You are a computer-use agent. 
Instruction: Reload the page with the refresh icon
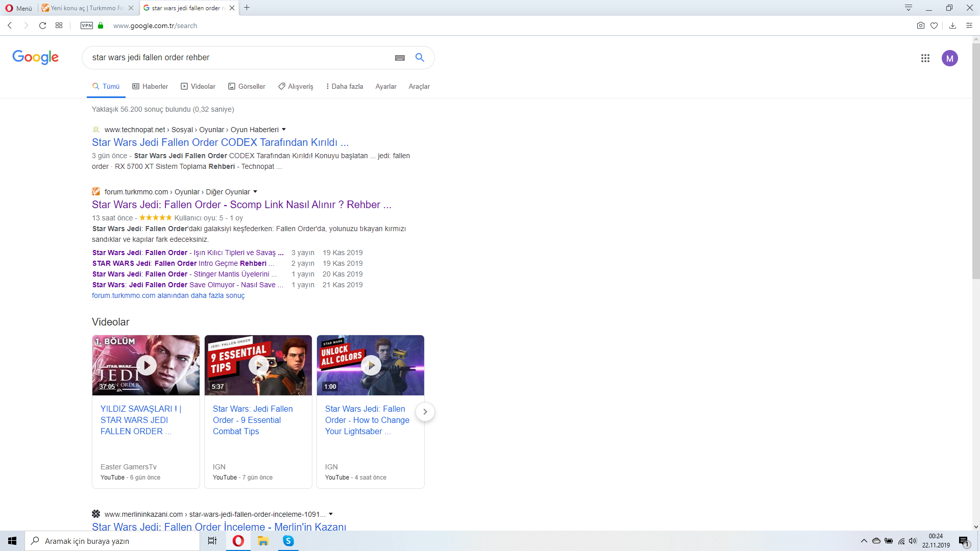(43, 26)
